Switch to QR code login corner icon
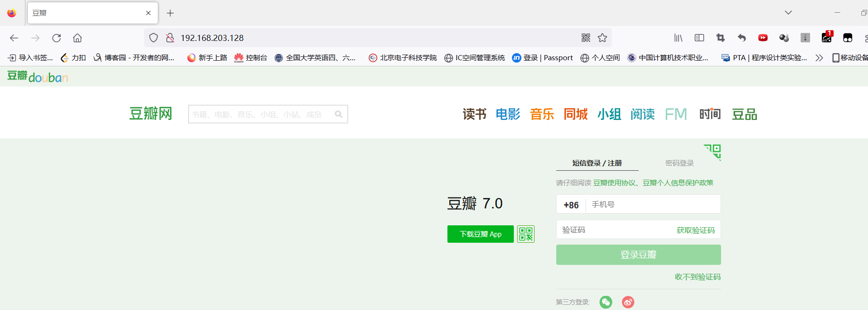Viewport: 868px width, 310px height. coord(713,152)
